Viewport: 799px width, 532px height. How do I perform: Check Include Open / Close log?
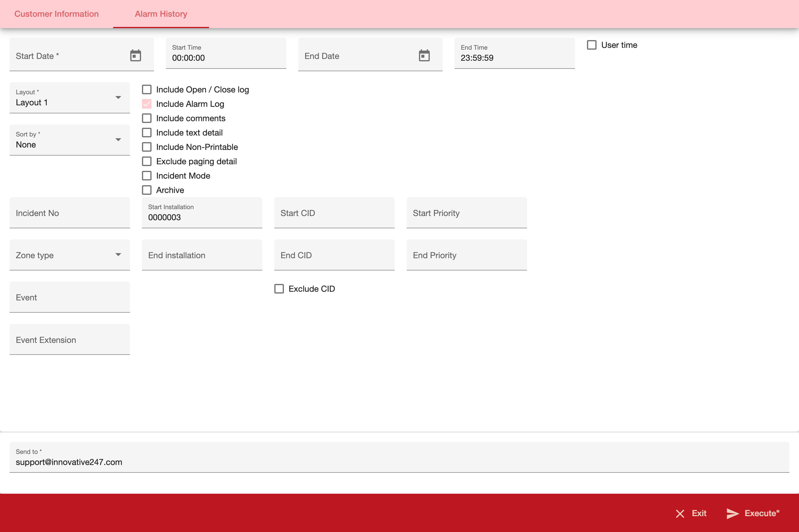(147, 89)
